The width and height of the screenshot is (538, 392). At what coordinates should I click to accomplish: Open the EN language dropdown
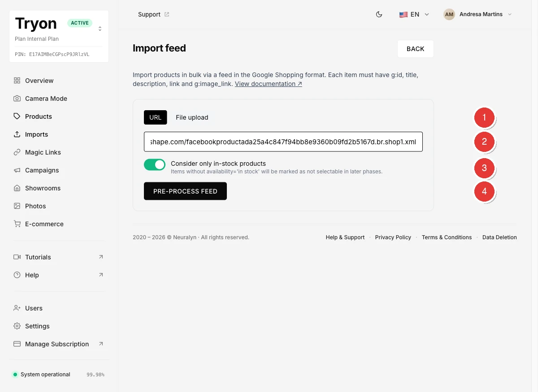(x=414, y=14)
